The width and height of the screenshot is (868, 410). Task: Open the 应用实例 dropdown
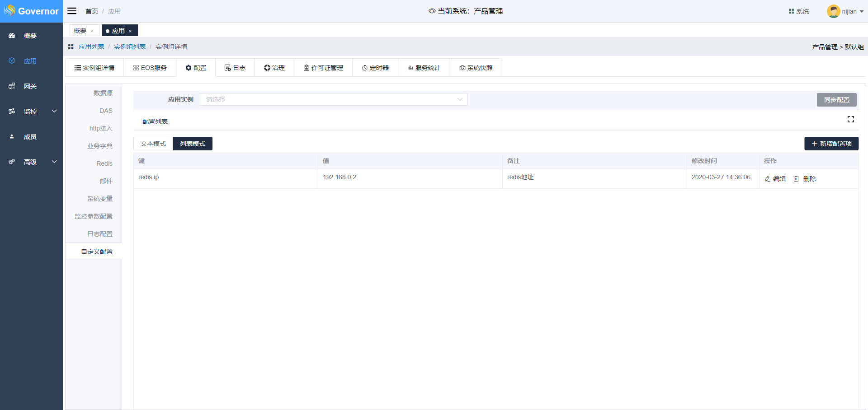pos(333,99)
